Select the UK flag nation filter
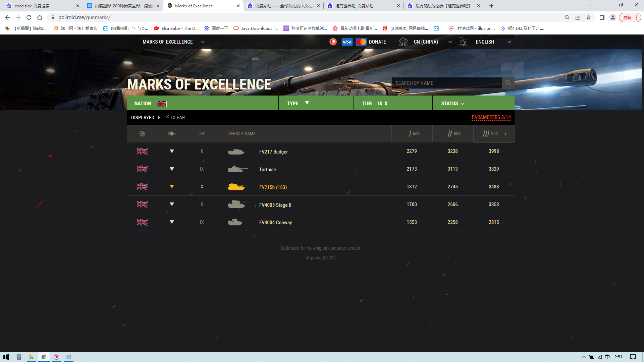The image size is (644, 362). (x=162, y=104)
